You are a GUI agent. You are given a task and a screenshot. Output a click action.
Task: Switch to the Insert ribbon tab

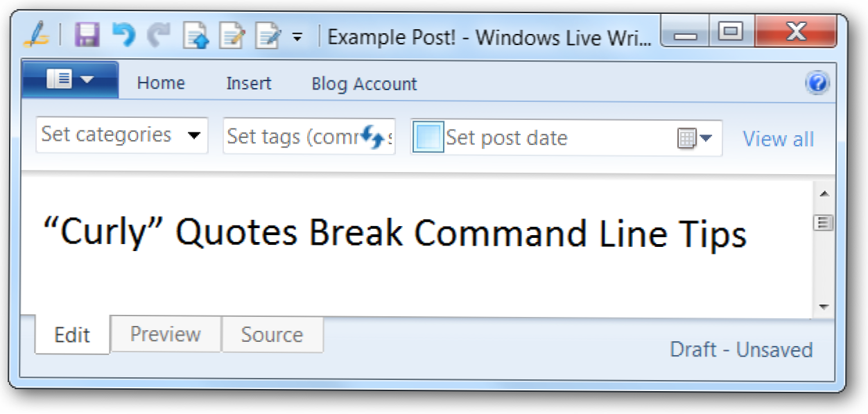(x=248, y=83)
